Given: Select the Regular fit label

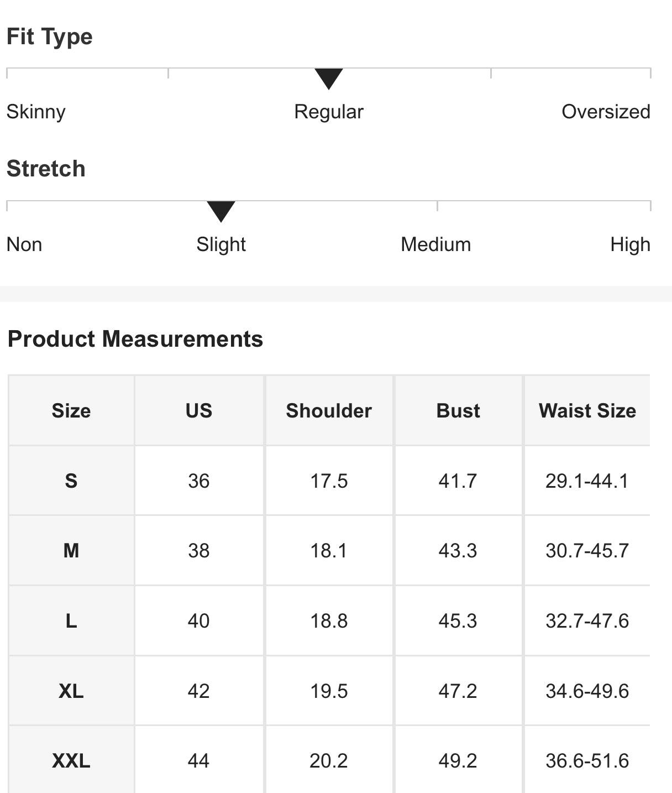Looking at the screenshot, I should [x=329, y=112].
